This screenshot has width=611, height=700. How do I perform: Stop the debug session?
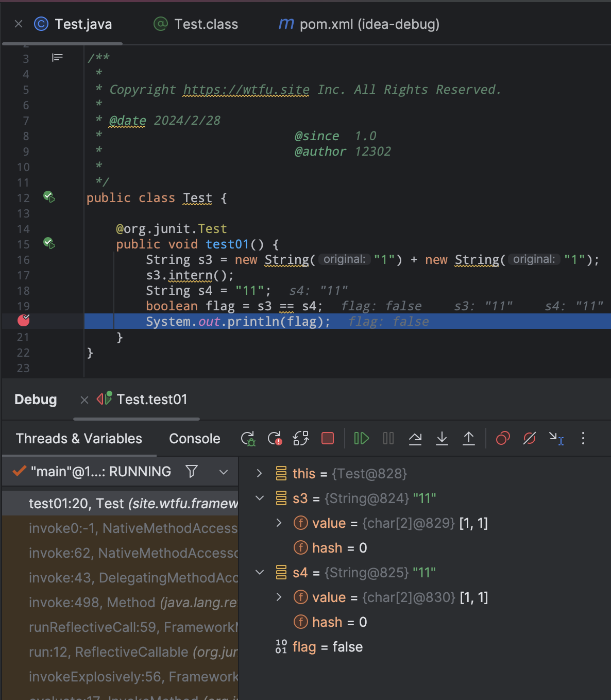328,439
